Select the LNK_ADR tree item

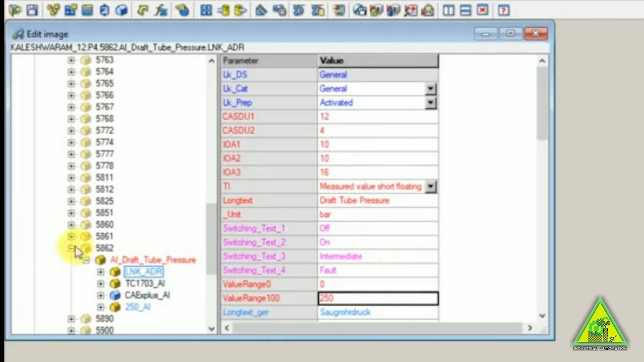click(x=143, y=271)
